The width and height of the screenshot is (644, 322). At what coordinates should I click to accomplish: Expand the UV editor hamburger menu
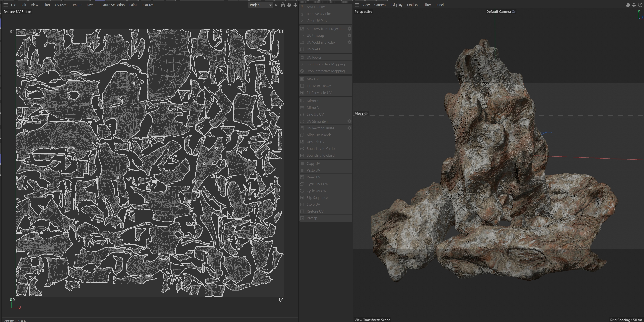point(6,5)
